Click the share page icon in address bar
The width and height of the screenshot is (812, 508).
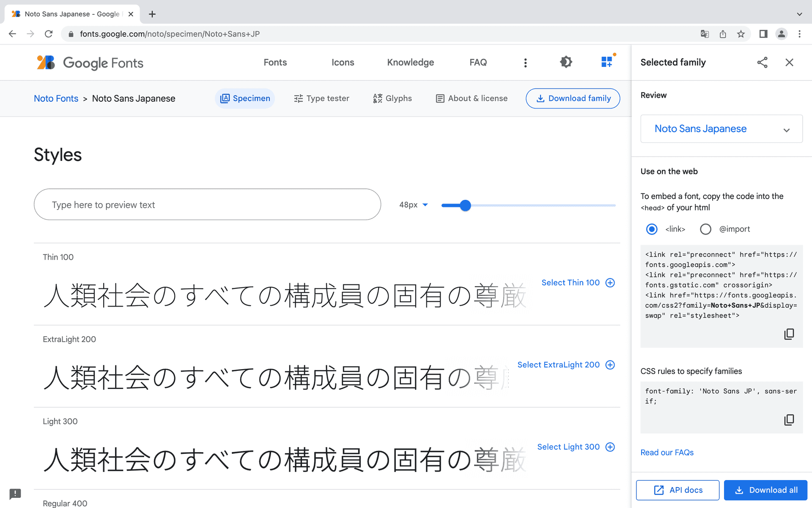pyautogui.click(x=723, y=34)
